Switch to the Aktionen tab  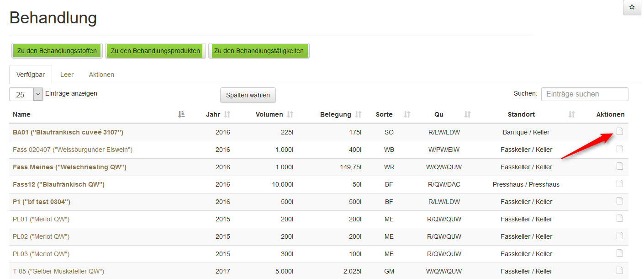(x=101, y=75)
